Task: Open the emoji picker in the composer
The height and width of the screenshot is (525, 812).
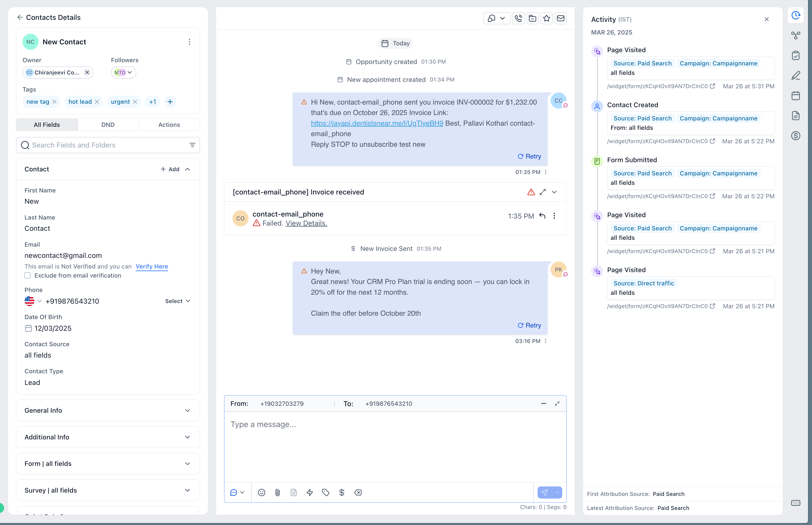Action: tap(261, 492)
